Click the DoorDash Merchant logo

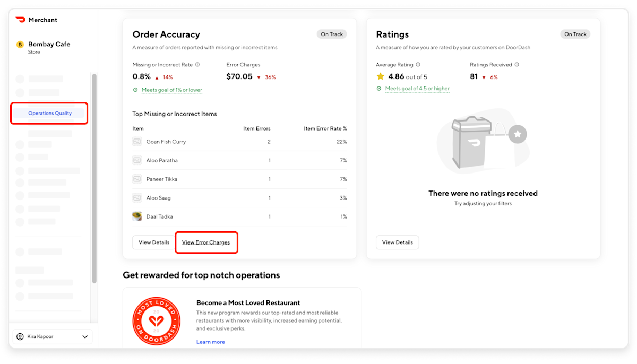(37, 20)
